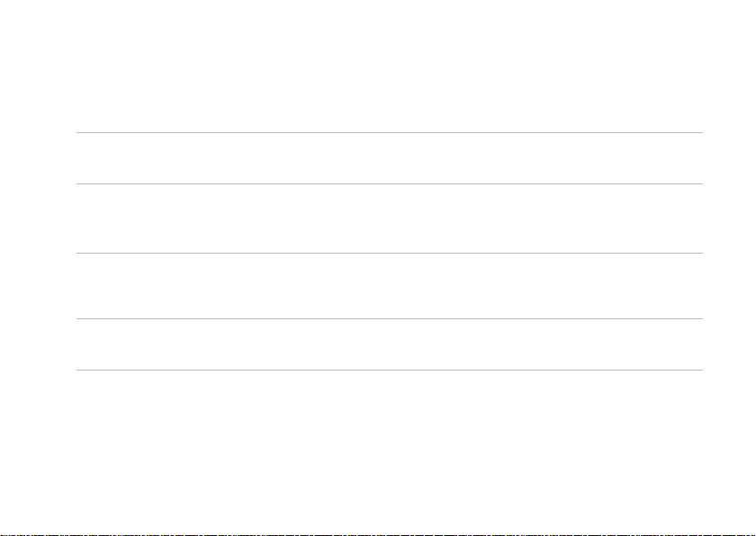Select the empty row between first two dividers
The height and width of the screenshot is (536, 756).
click(x=390, y=158)
